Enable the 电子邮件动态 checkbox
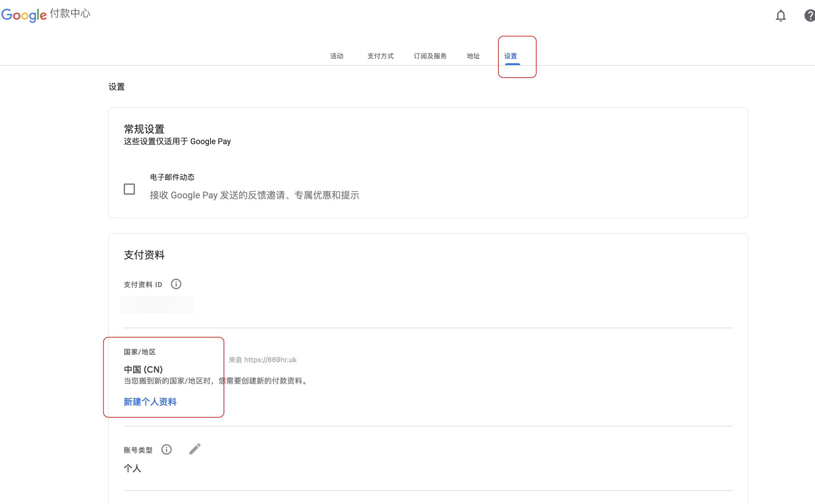This screenshot has height=504, width=815. [x=129, y=189]
